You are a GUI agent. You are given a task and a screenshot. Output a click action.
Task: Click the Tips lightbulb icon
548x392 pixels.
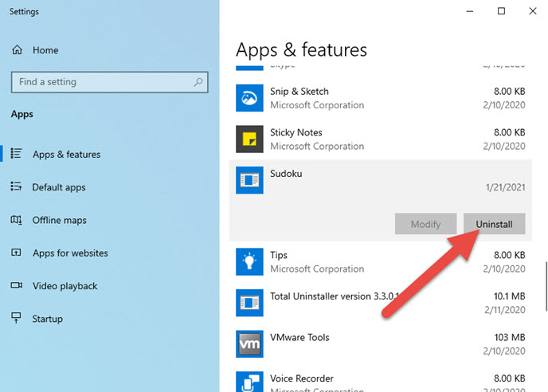pos(249,262)
